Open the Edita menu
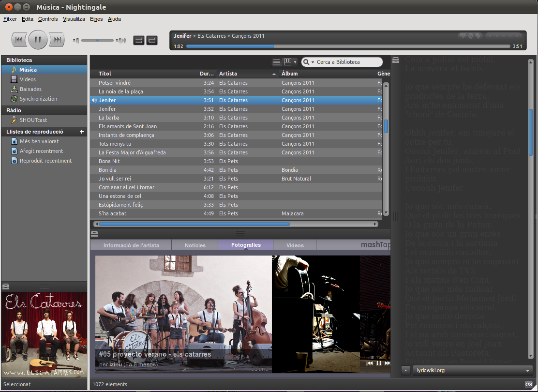This screenshot has height=392, width=538. coord(28,19)
